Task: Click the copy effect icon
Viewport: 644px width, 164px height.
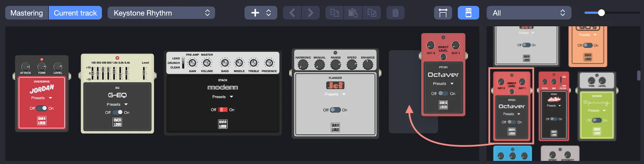Action: (x=335, y=13)
